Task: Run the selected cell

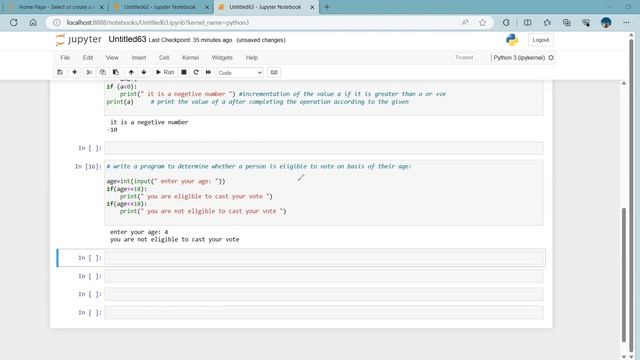Action: tap(165, 72)
